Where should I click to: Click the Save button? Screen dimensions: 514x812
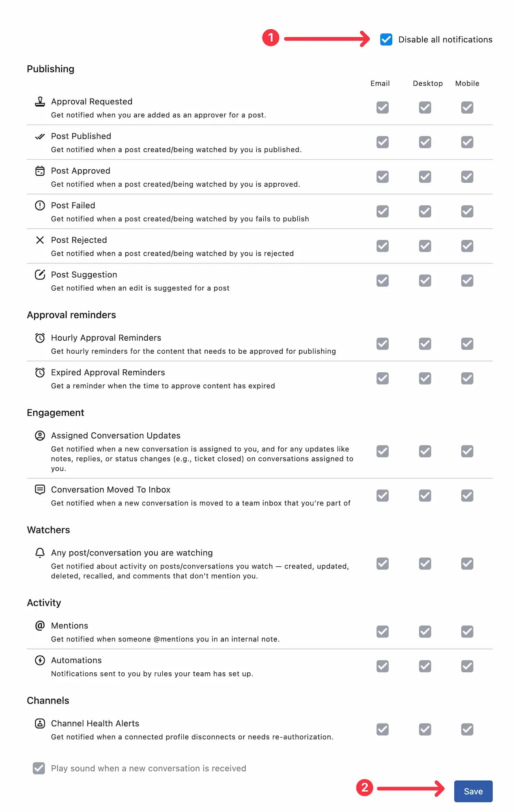473,791
